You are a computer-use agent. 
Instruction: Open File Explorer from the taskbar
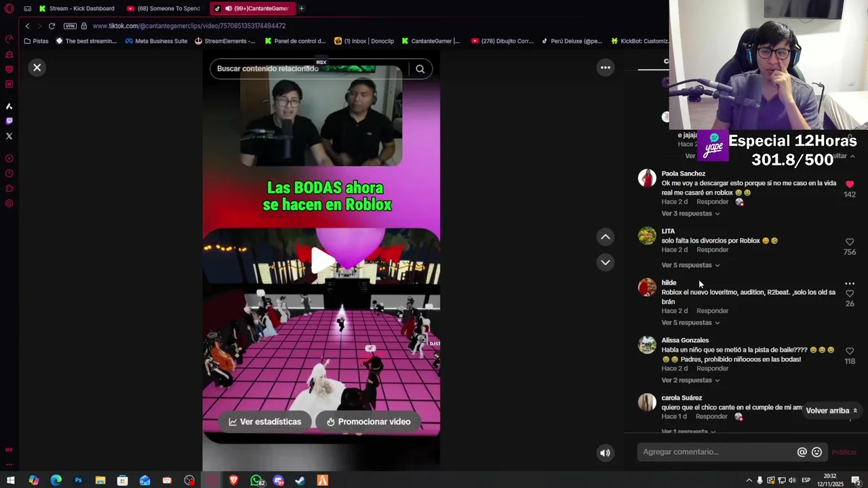tap(100, 481)
